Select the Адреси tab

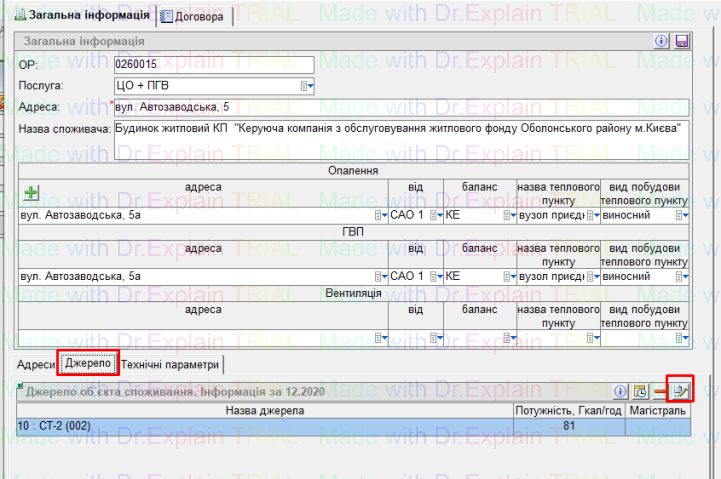[36, 365]
